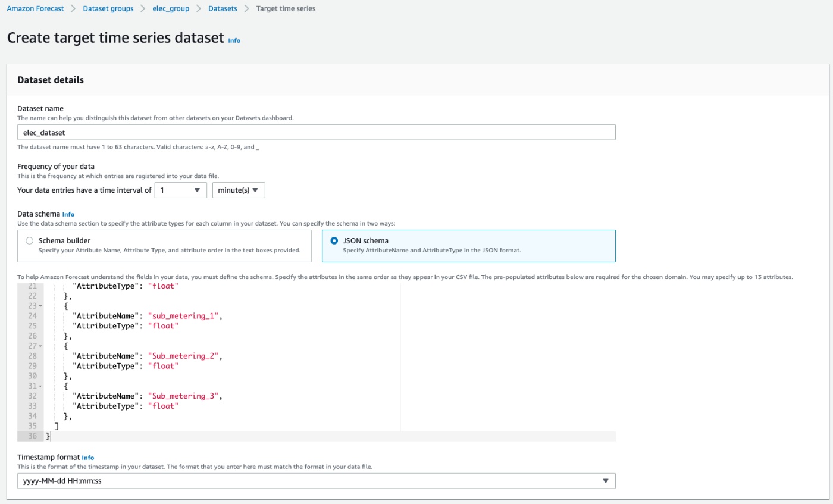The height and width of the screenshot is (504, 833).
Task: Collapse the code fold arrow at line 23
Action: point(40,306)
